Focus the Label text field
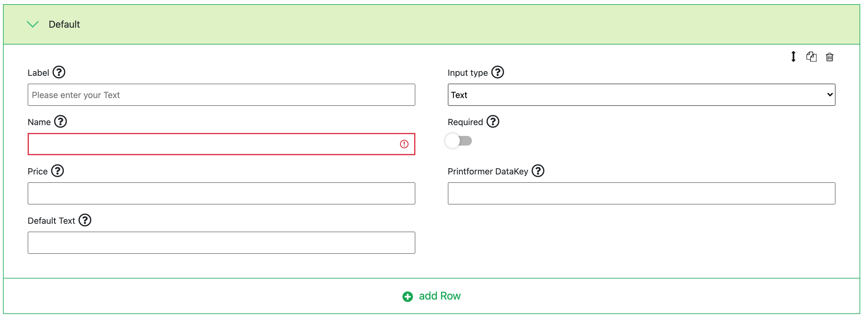The height and width of the screenshot is (320, 868). tap(221, 95)
